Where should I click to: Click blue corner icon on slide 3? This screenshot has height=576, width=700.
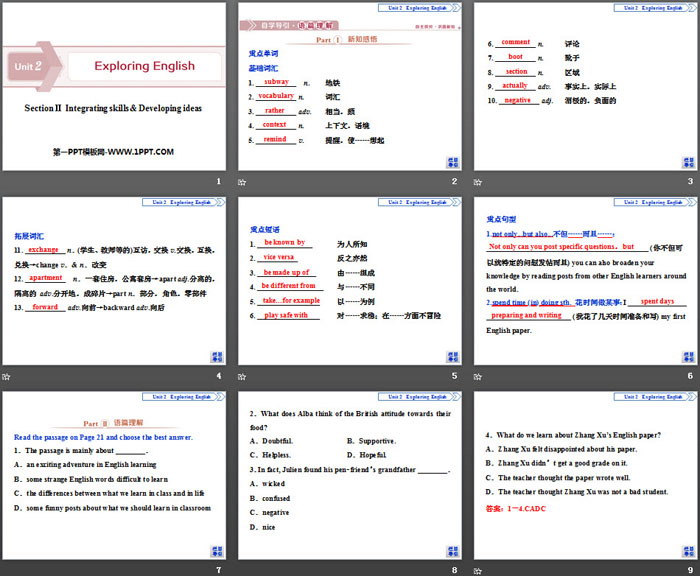688,163
